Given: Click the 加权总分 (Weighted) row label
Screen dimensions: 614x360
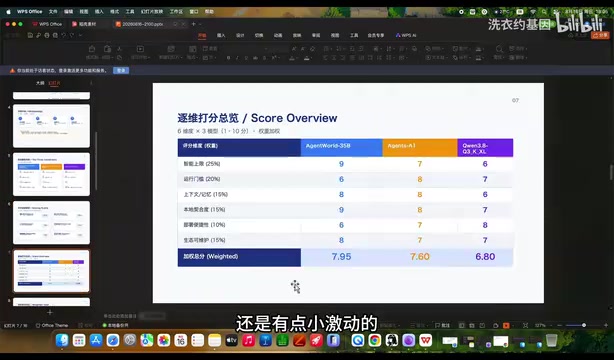Looking at the screenshot, I should pos(239,257).
